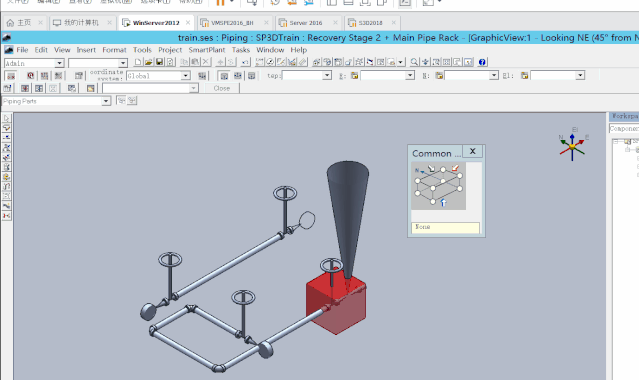Open the Step dropdown in PinPoint bar
Viewport: 639px width, 380px height.
click(327, 75)
